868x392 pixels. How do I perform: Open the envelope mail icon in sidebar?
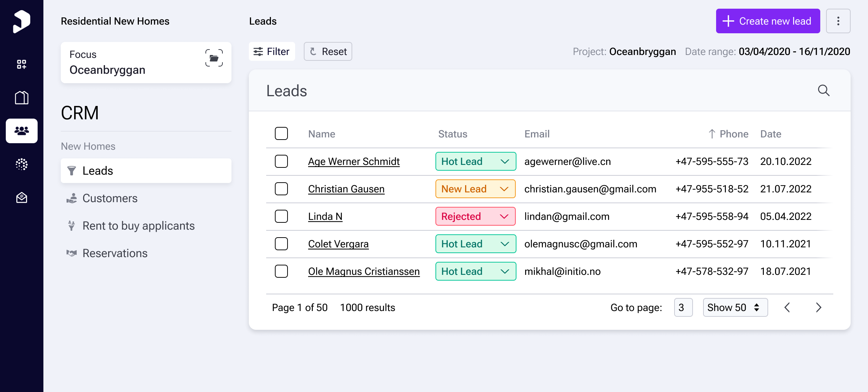tap(22, 197)
